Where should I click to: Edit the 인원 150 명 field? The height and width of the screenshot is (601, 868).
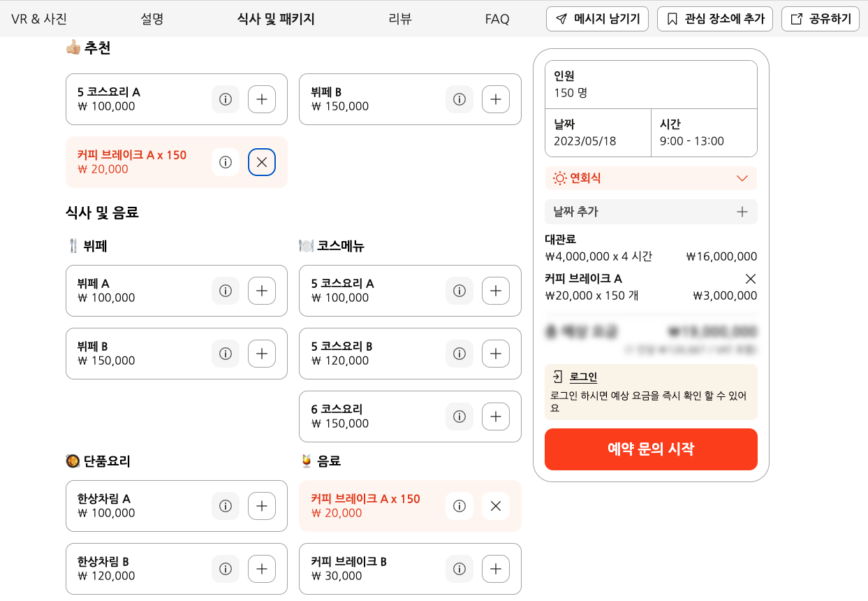[651, 85]
